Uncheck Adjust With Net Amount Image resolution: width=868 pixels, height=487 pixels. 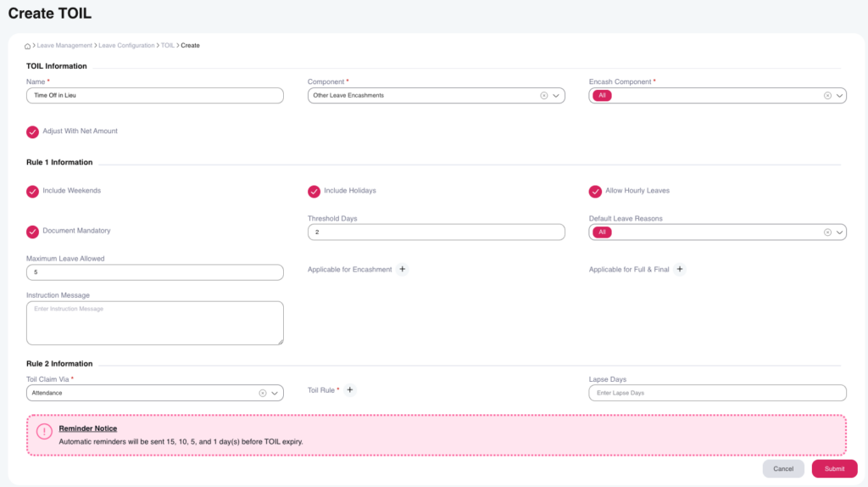tap(33, 132)
